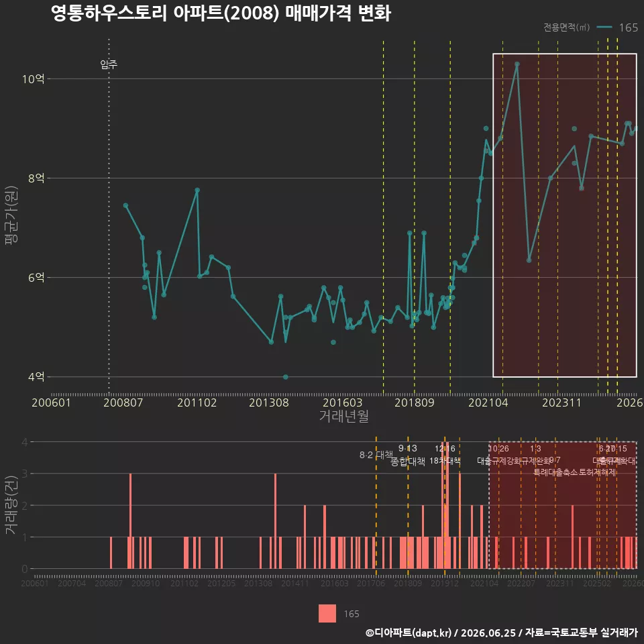Image resolution: width=644 pixels, height=644 pixels.
Task: Click the pink 165 legend swatch at bottom
Action: point(327,613)
